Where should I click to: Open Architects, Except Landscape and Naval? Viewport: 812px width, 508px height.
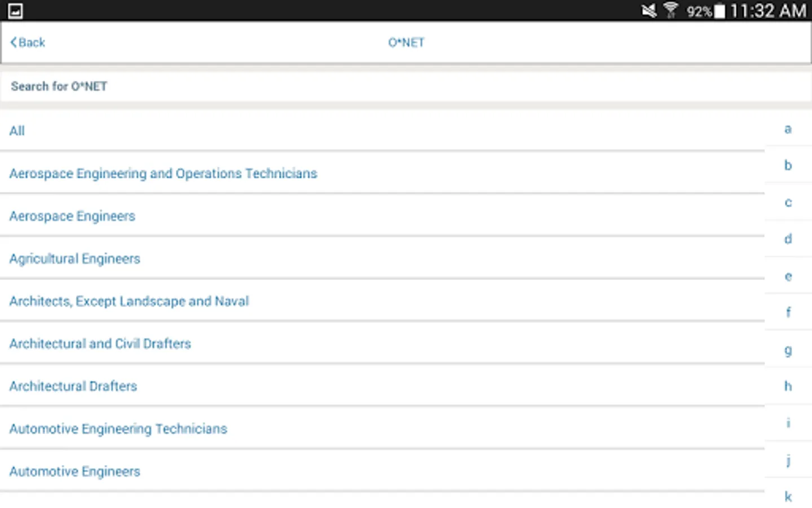pyautogui.click(x=382, y=301)
